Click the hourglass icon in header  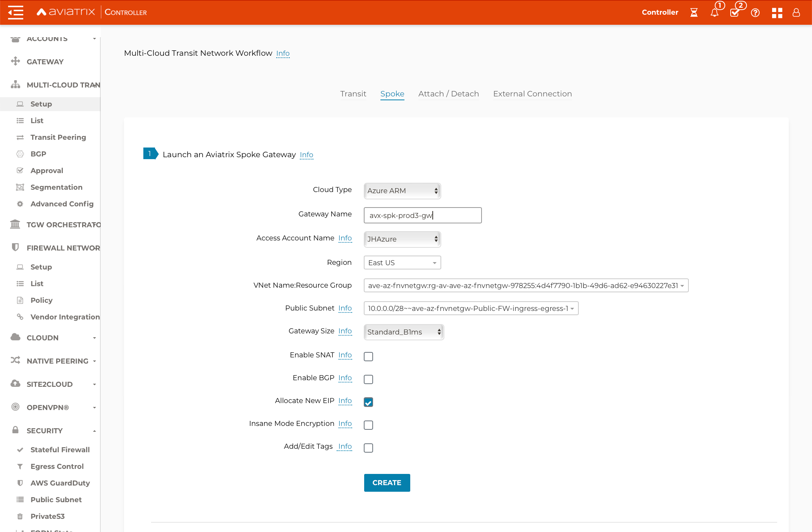tap(694, 13)
